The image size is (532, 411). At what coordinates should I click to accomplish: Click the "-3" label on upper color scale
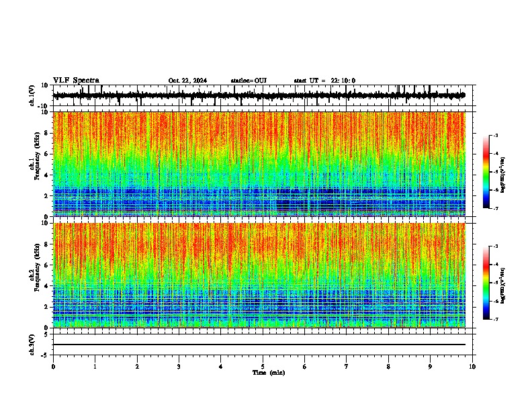pyautogui.click(x=495, y=135)
